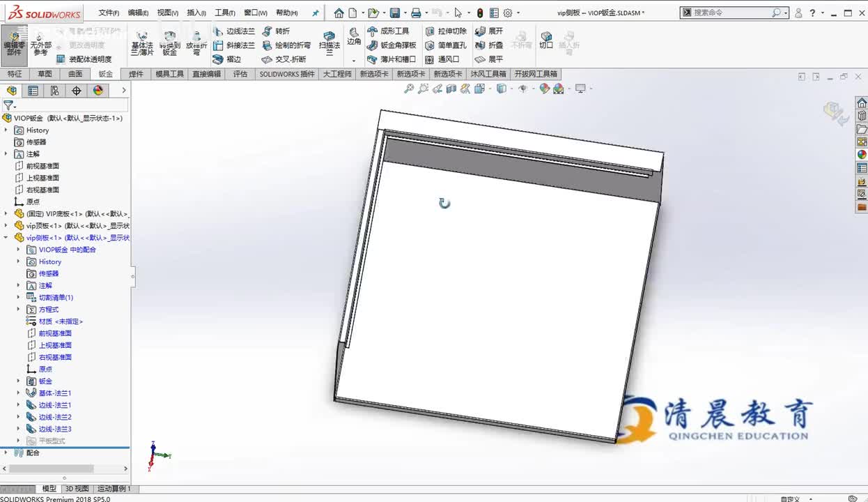This screenshot has width=868, height=502.
Task: Expand the History node under VIOP钣金
Action: [x=6, y=130]
